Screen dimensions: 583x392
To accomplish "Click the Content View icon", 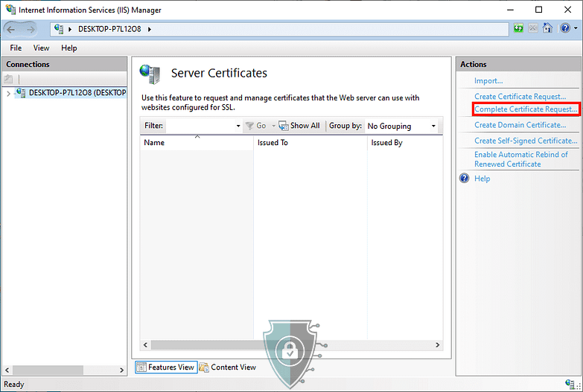I will [204, 367].
